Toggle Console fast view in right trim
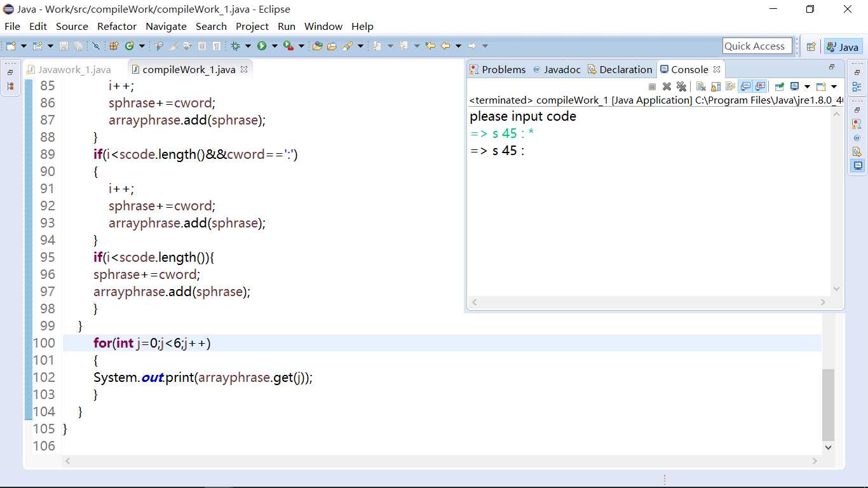 [x=857, y=165]
